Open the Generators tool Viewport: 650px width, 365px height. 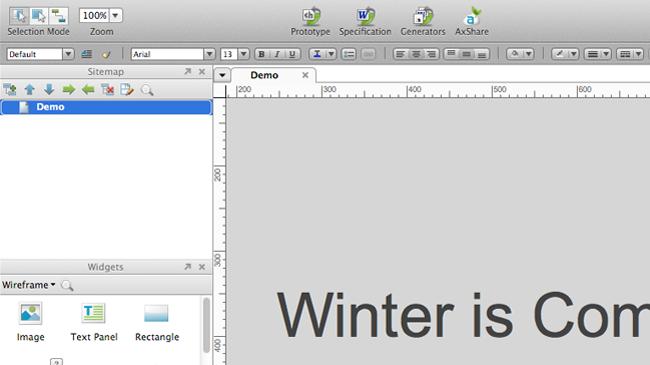[422, 17]
